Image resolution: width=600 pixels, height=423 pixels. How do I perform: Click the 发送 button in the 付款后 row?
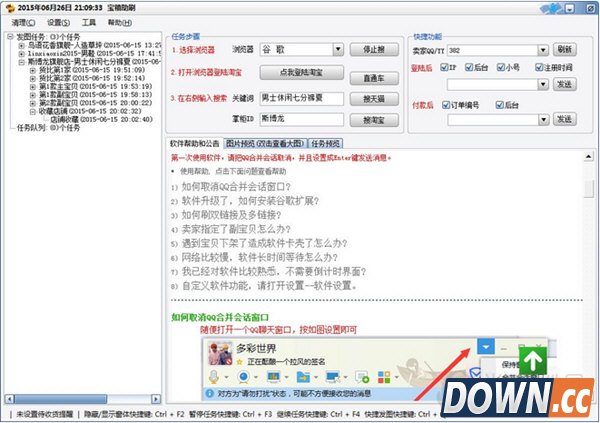tap(564, 119)
